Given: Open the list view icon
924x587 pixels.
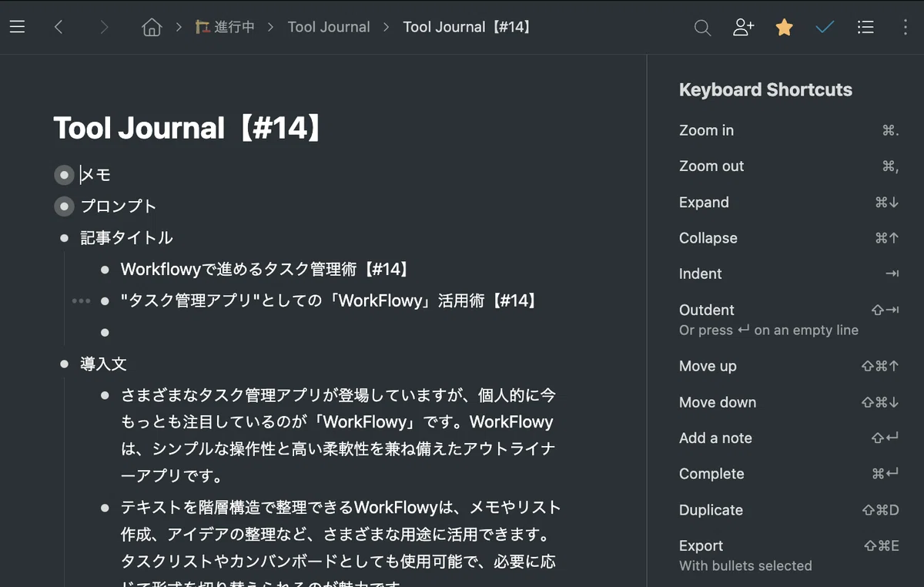Looking at the screenshot, I should 865,27.
